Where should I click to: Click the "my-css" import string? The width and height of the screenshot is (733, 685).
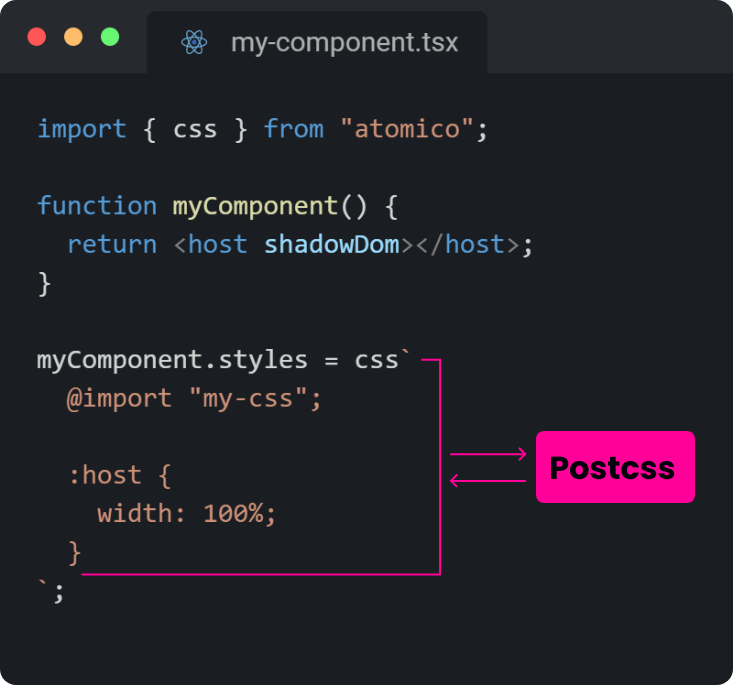click(x=247, y=399)
